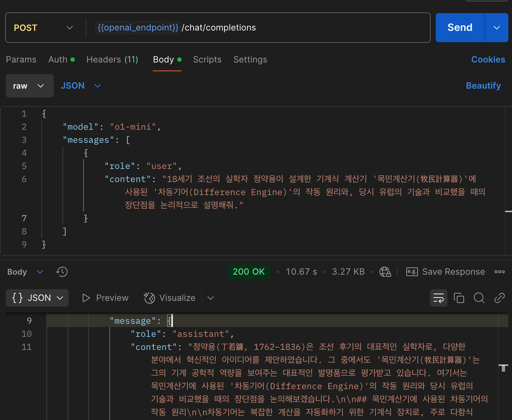
Task: Change the JSON body language dropdown
Action: 81,86
